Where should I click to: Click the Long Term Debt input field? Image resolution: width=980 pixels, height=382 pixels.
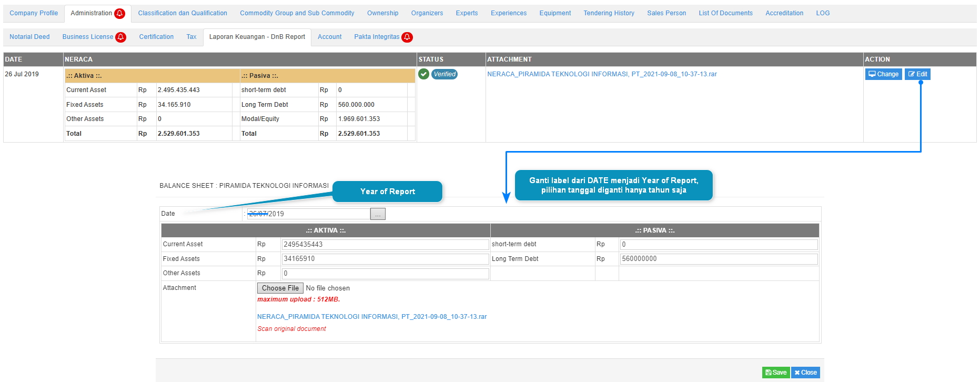tap(718, 259)
